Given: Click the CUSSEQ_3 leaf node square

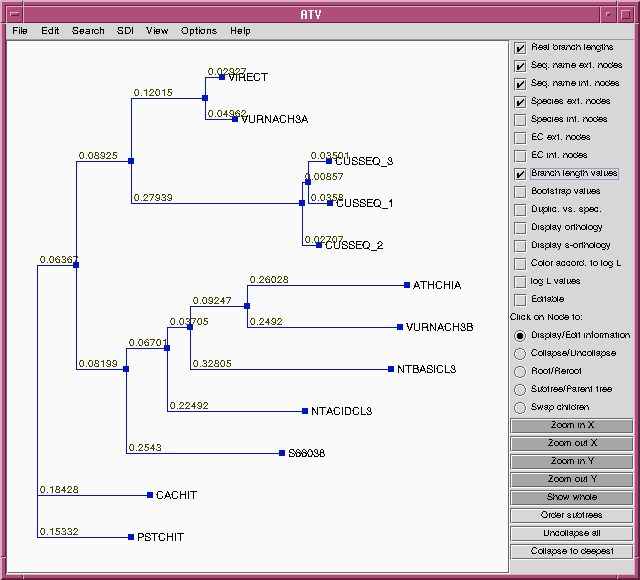Looking at the screenshot, I should pyautogui.click(x=329, y=161).
